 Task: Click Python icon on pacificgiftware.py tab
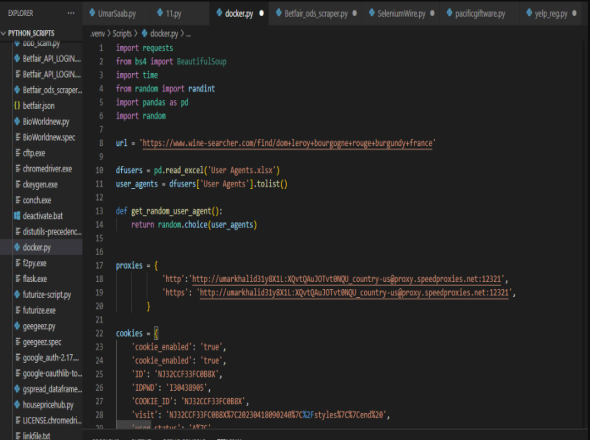(x=449, y=13)
